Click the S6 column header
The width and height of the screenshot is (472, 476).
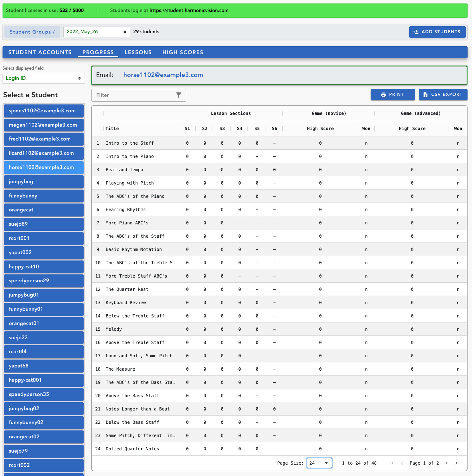click(x=274, y=128)
